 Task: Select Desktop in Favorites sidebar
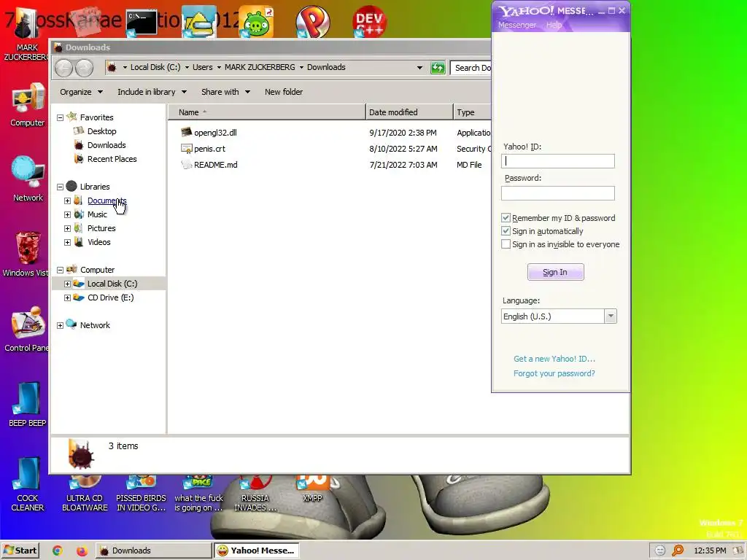click(x=101, y=131)
